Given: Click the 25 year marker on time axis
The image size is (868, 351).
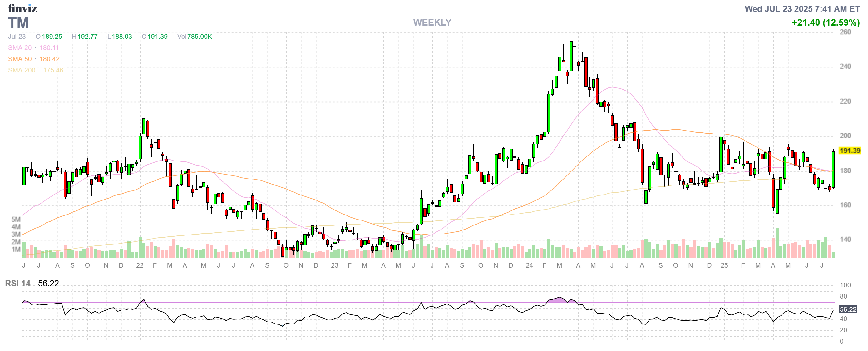Looking at the screenshot, I should [724, 265].
